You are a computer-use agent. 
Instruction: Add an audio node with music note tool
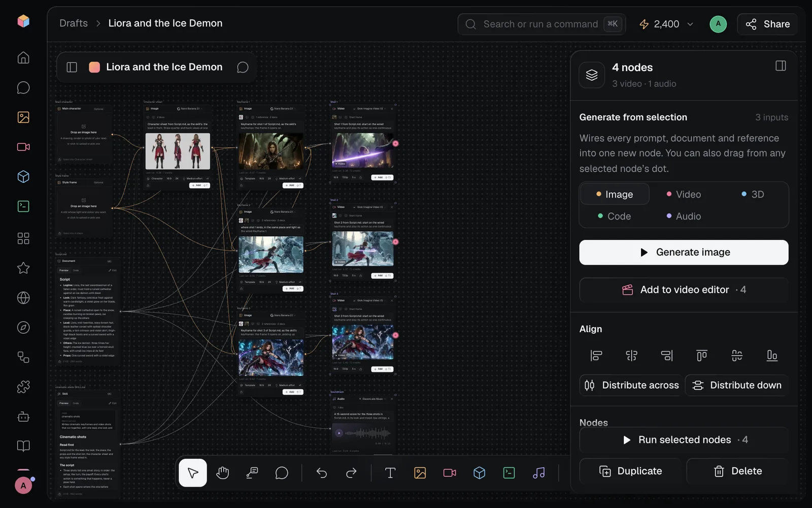click(539, 473)
